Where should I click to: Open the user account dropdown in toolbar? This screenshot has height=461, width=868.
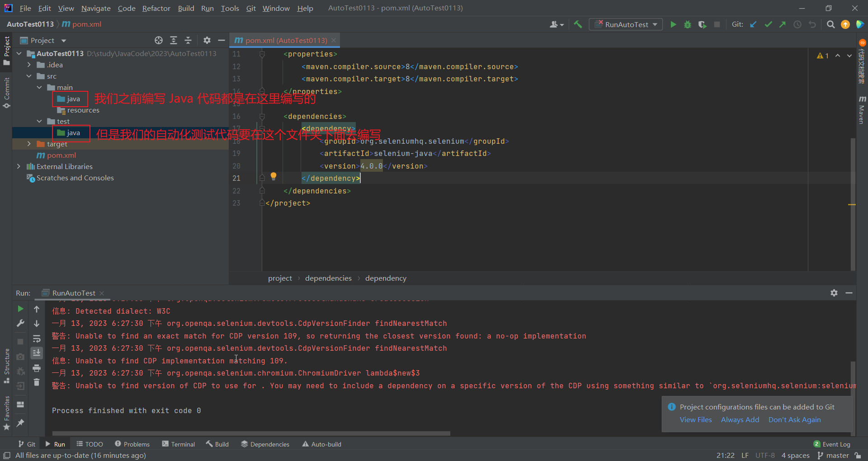(557, 24)
